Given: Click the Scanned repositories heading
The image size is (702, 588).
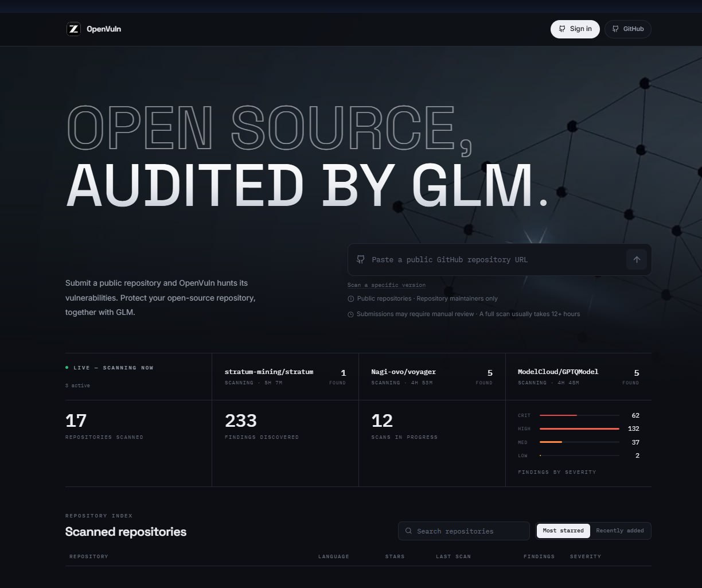Looking at the screenshot, I should pyautogui.click(x=126, y=532).
